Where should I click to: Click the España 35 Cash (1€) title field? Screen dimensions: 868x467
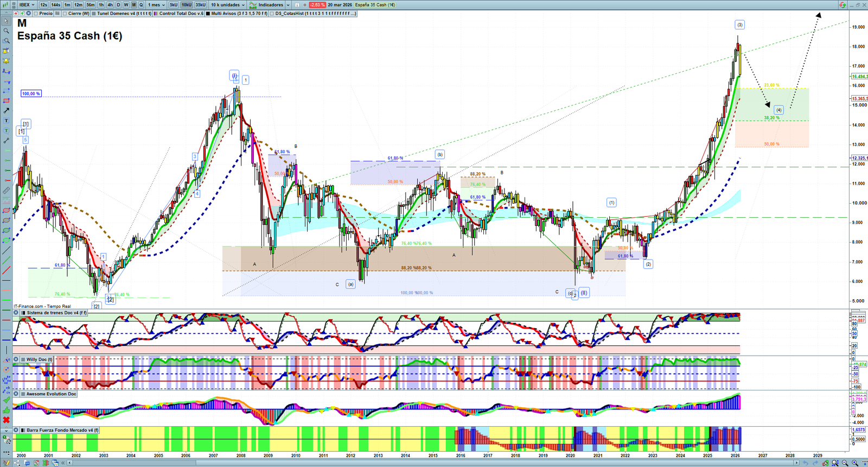[x=375, y=5]
